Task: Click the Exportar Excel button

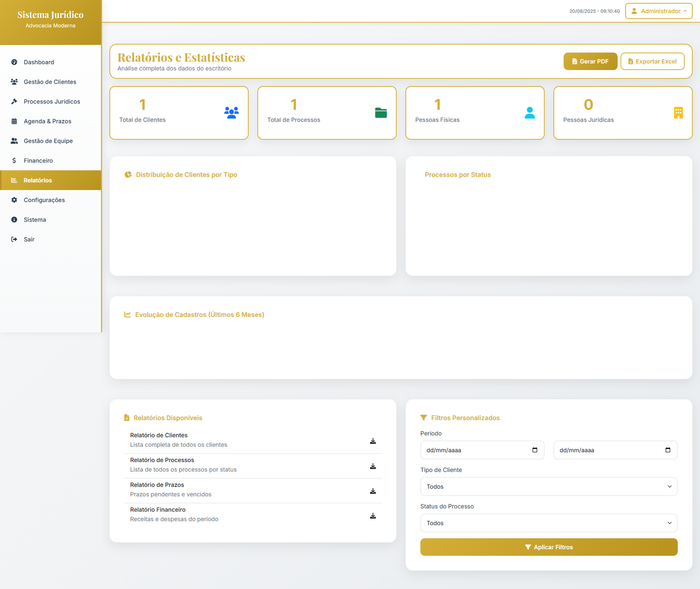Action: [x=652, y=61]
